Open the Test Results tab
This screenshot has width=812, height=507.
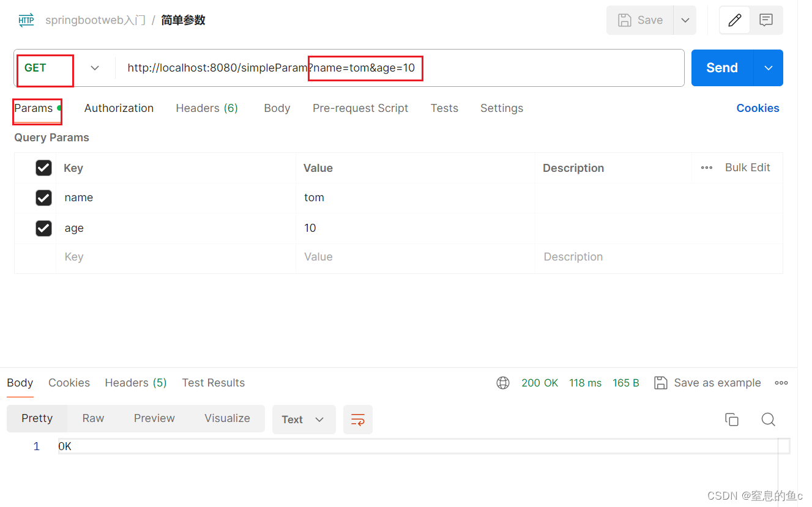click(214, 383)
